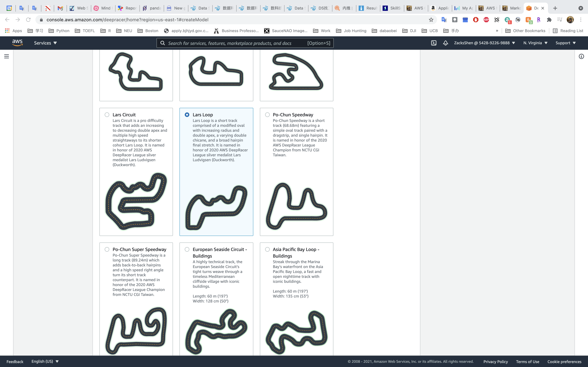Reload the page with refresh icon
The width and height of the screenshot is (588, 367).
point(28,20)
